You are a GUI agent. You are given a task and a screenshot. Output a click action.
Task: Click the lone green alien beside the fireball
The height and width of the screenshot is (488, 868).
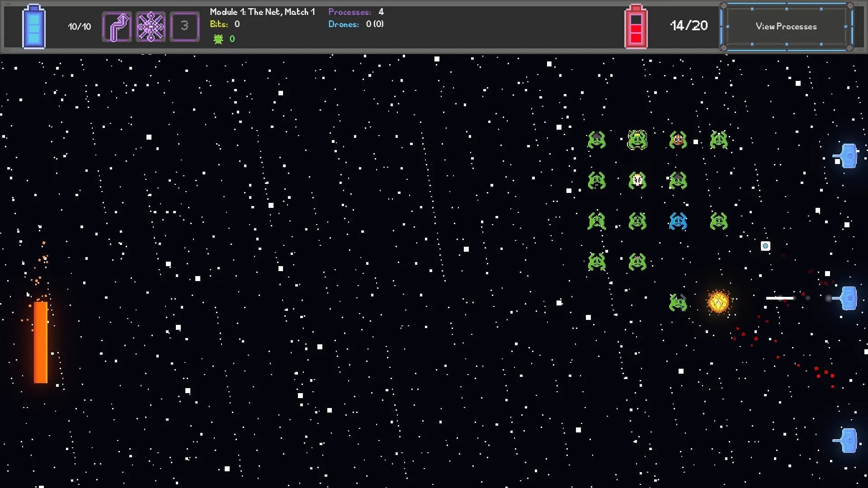[x=678, y=302]
